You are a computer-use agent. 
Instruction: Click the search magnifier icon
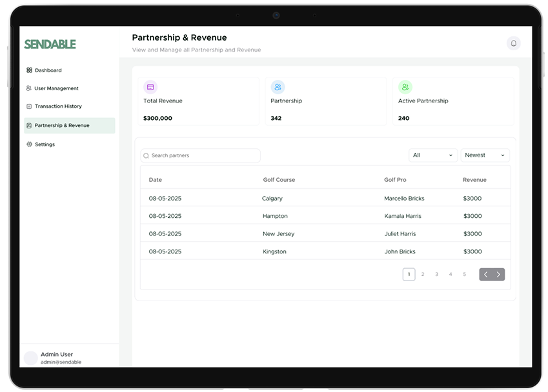pos(146,155)
